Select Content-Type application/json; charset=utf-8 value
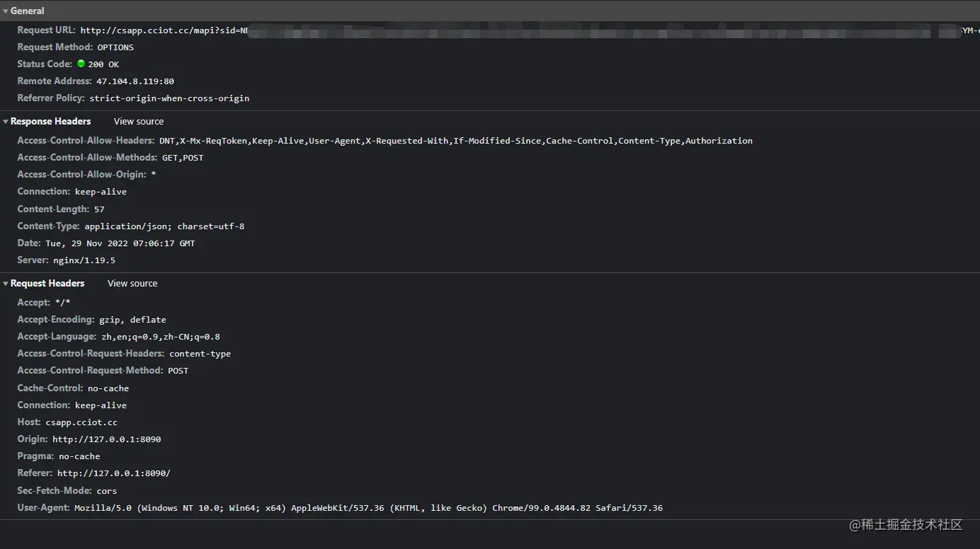980x549 pixels. pos(164,226)
